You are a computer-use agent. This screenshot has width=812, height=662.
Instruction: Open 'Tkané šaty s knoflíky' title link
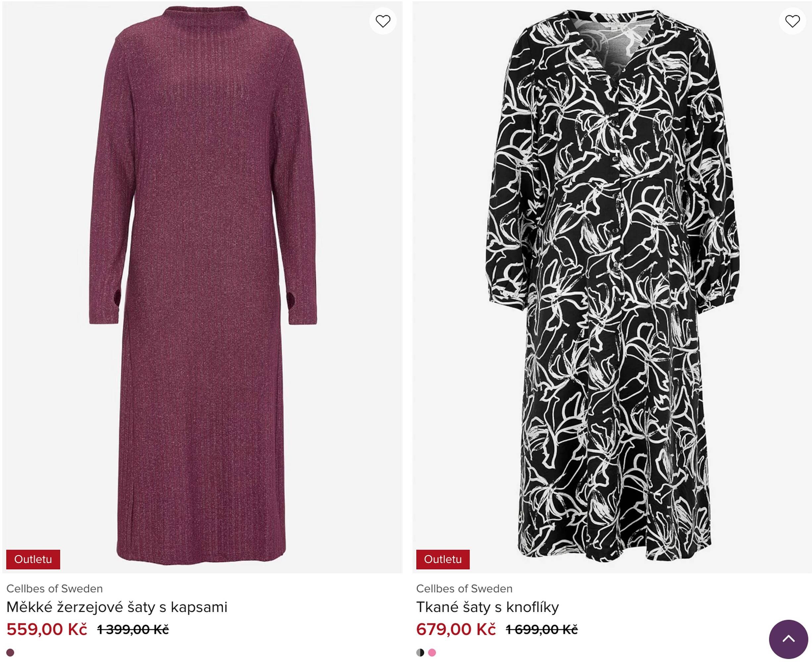[x=487, y=607]
